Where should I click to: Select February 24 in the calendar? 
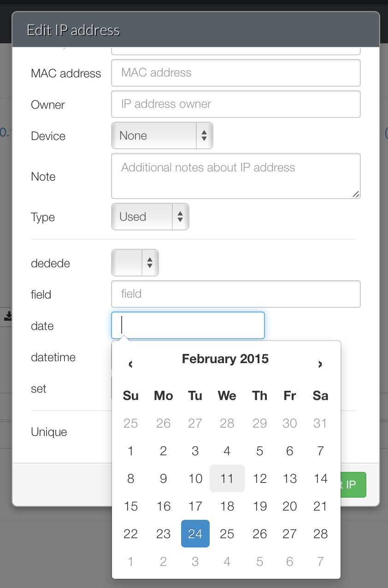pos(195,534)
